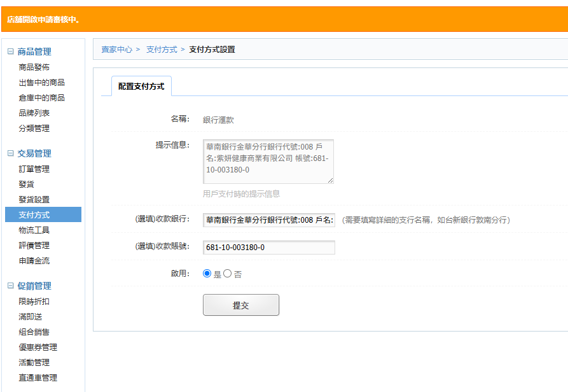Open 商品發佈 in the sidebar
568x392 pixels.
34,67
